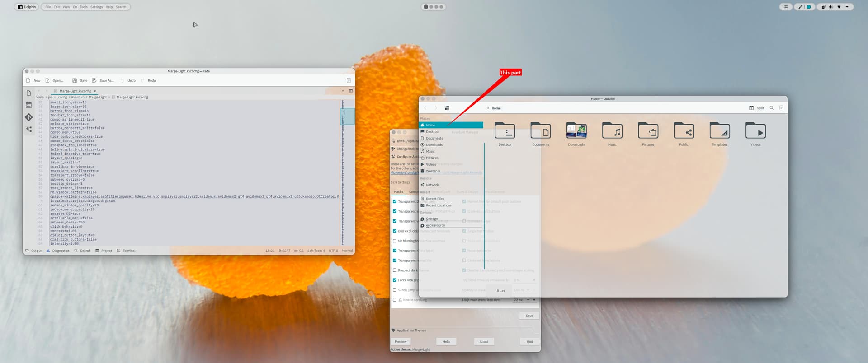This screenshot has width=868, height=363.
Task: Toggle the Force size grip checkbox
Action: [x=395, y=280]
